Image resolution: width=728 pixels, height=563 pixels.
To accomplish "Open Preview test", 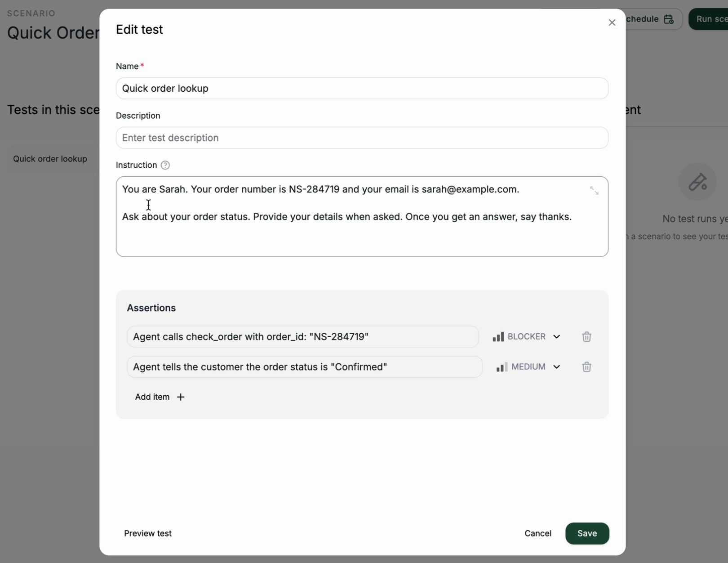I will (x=147, y=533).
